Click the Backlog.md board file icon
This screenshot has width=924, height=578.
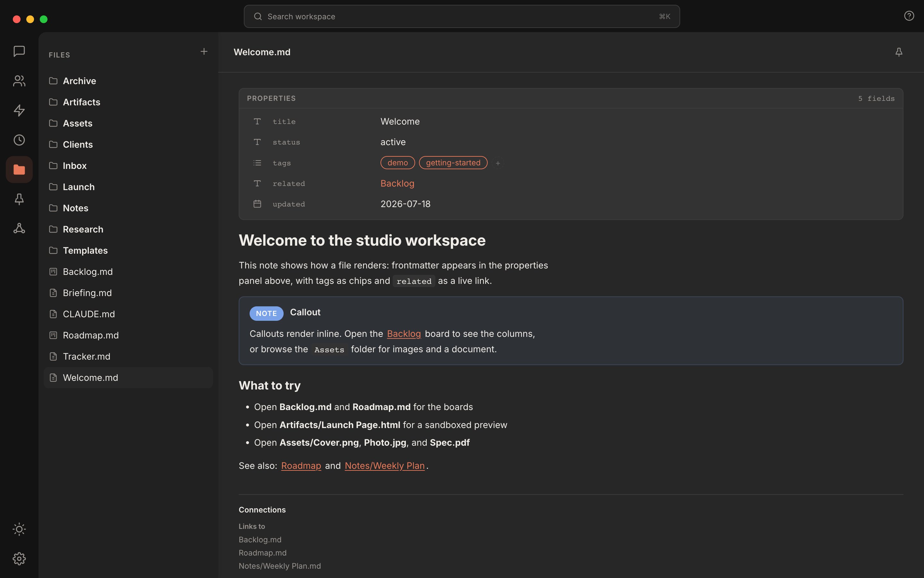[54, 272]
